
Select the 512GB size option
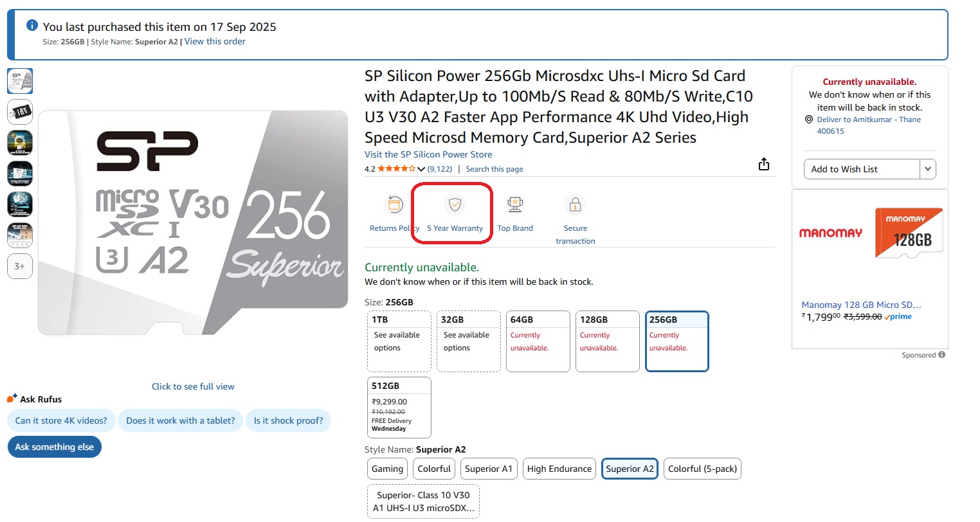point(399,407)
